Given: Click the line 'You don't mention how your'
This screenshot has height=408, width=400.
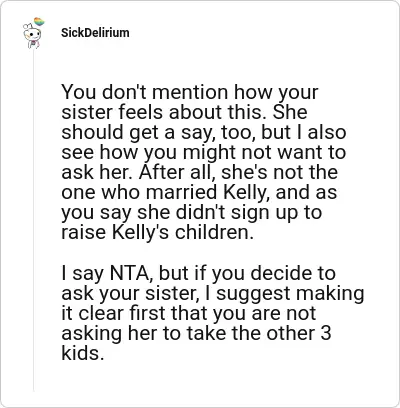Looking at the screenshot, I should click(190, 92).
